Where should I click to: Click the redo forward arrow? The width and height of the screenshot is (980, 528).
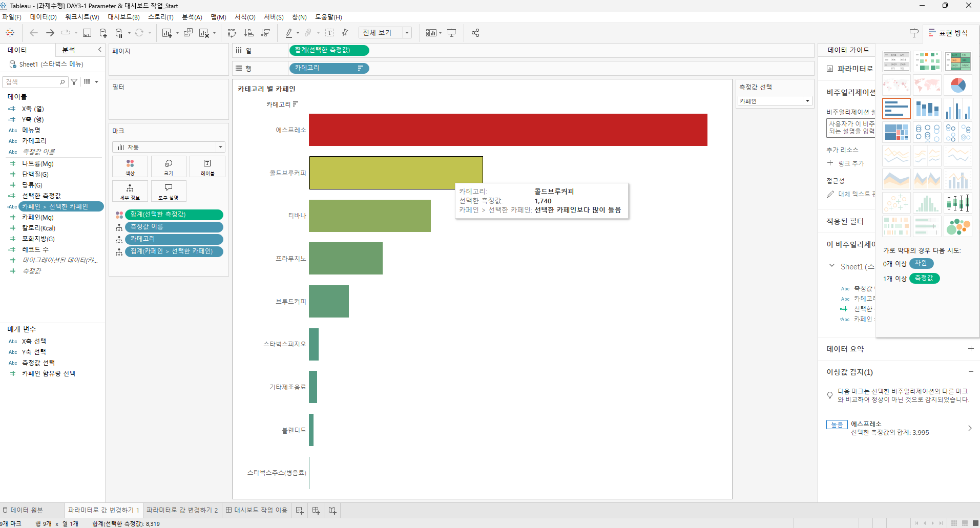50,33
